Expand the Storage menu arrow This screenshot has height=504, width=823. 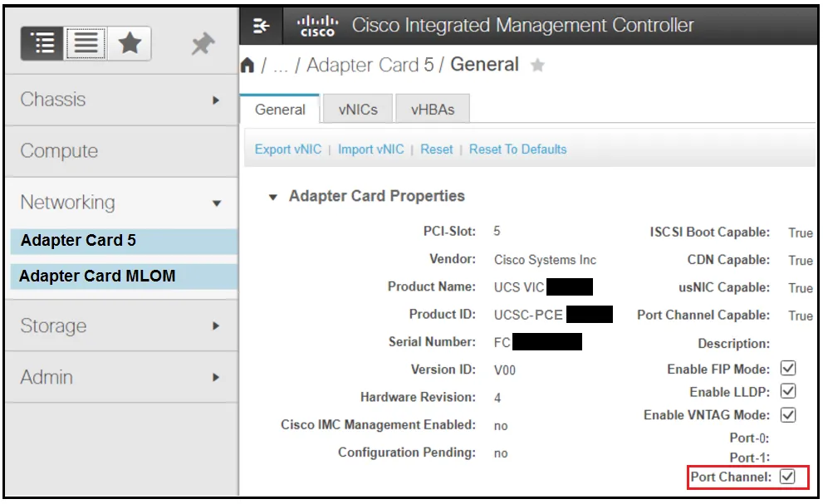point(216,326)
